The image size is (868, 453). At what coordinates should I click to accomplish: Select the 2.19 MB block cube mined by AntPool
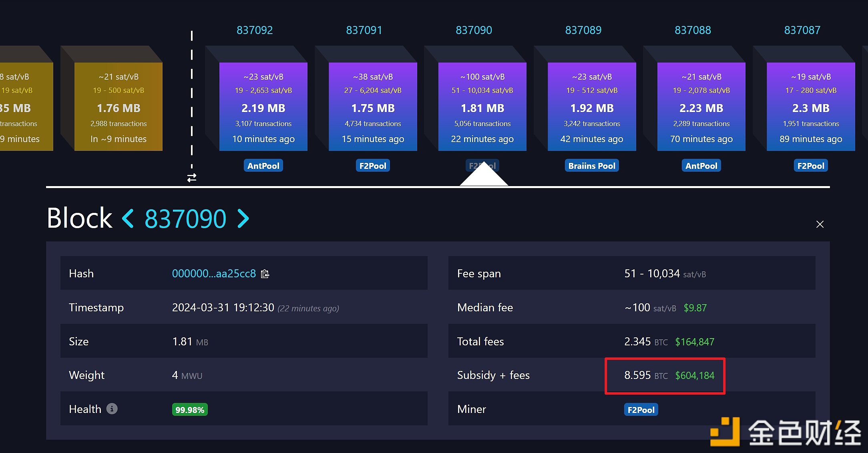(263, 106)
